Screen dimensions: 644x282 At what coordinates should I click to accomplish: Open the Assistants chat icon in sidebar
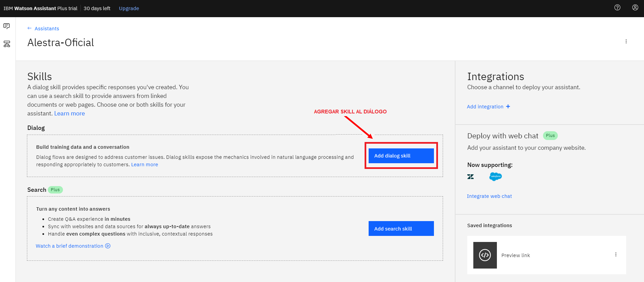coord(7,26)
